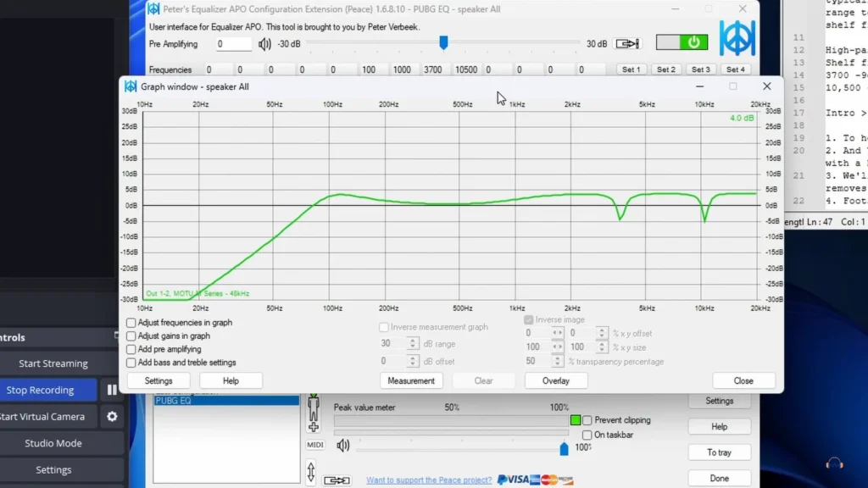Select PUBG EQ configuration in list
The width and height of the screenshot is (868, 488).
tap(226, 401)
